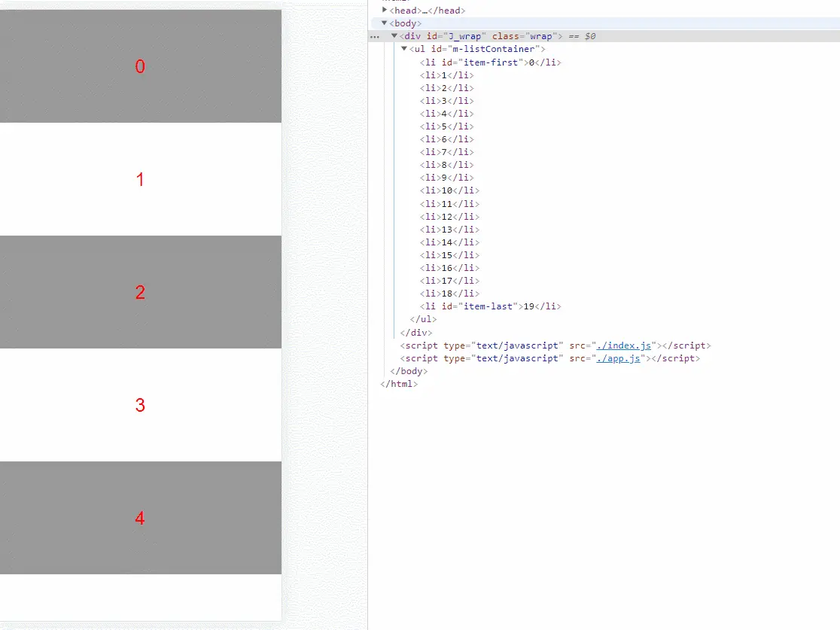840x630 pixels.
Task: Click the white list item 3
Action: (x=140, y=405)
